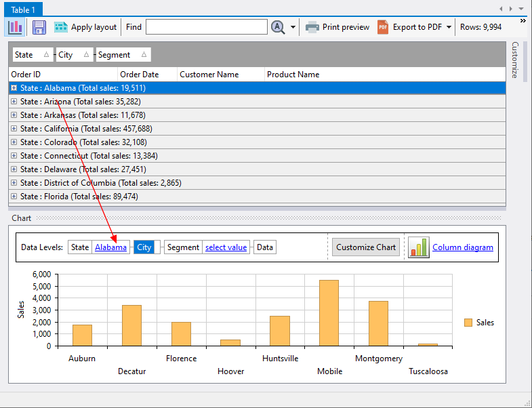The image size is (532, 408).
Task: Expand the State : California group
Action: pos(14,129)
